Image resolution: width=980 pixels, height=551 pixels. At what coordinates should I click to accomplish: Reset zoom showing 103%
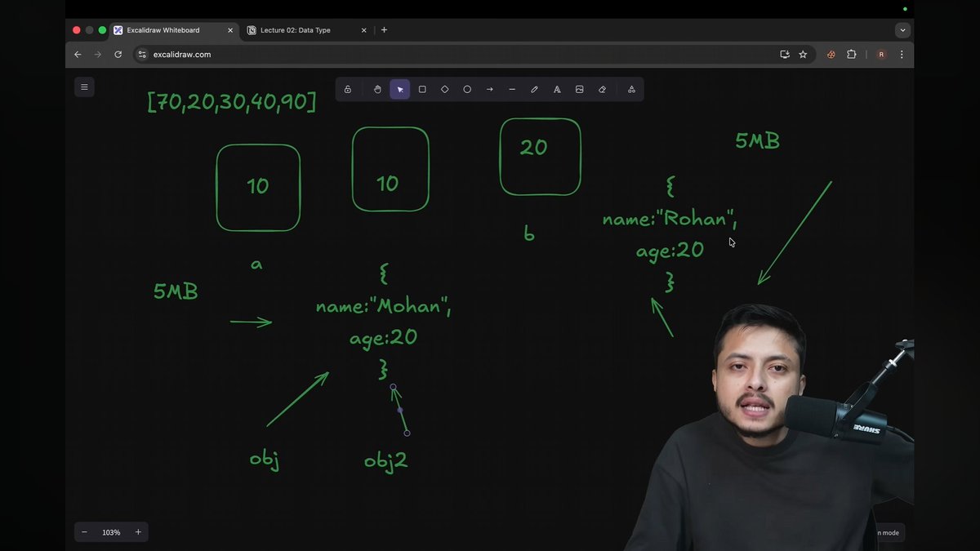click(x=111, y=532)
